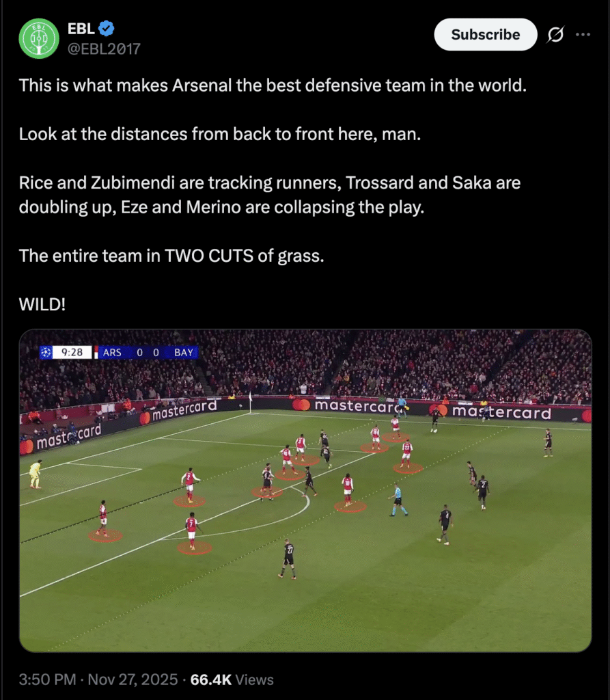This screenshot has width=610, height=700.
Task: Click the goalkeeper in yellow kit
Action: (36, 474)
